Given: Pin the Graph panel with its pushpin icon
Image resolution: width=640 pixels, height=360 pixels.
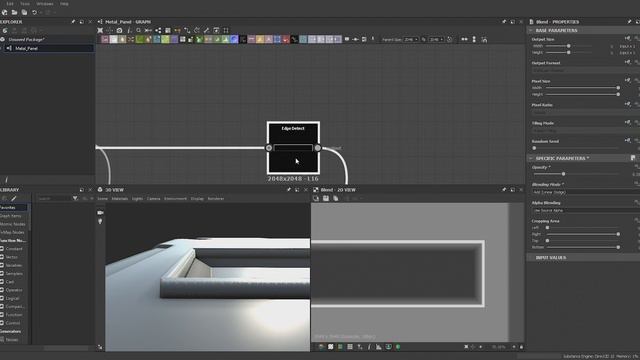Looking at the screenshot, I should 504,22.
